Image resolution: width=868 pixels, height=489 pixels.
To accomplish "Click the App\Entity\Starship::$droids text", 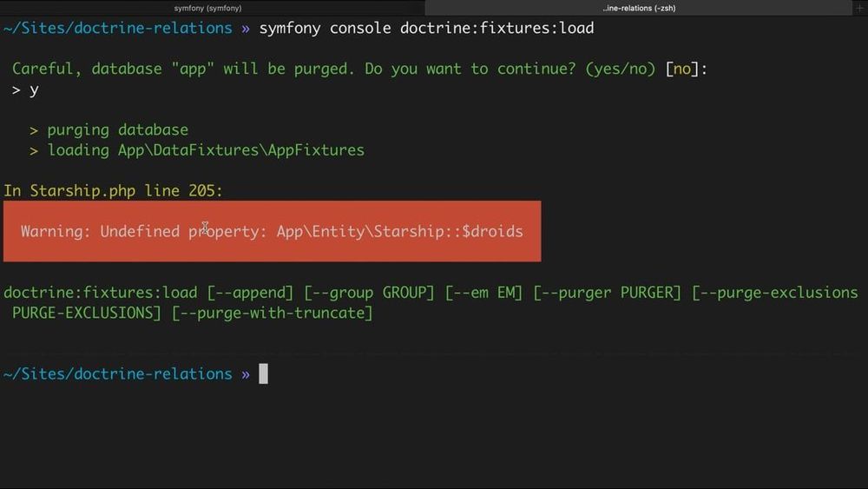I will (x=399, y=231).
